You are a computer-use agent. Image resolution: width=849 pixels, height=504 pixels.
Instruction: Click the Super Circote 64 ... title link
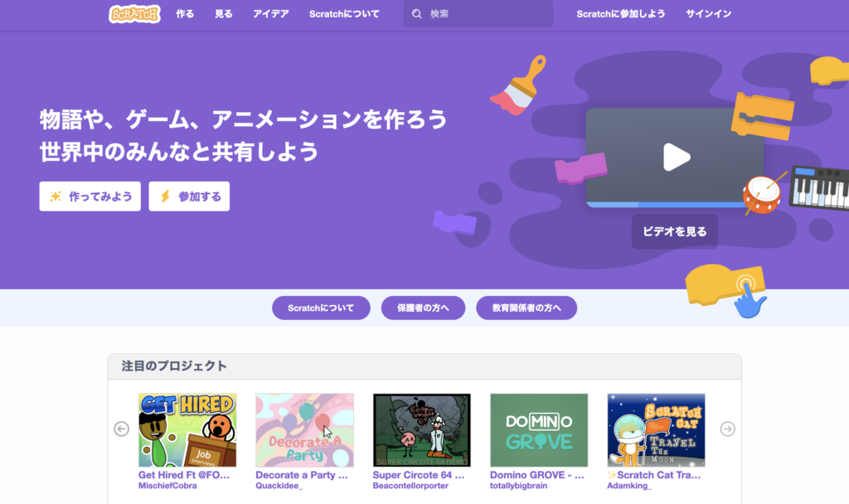419,475
